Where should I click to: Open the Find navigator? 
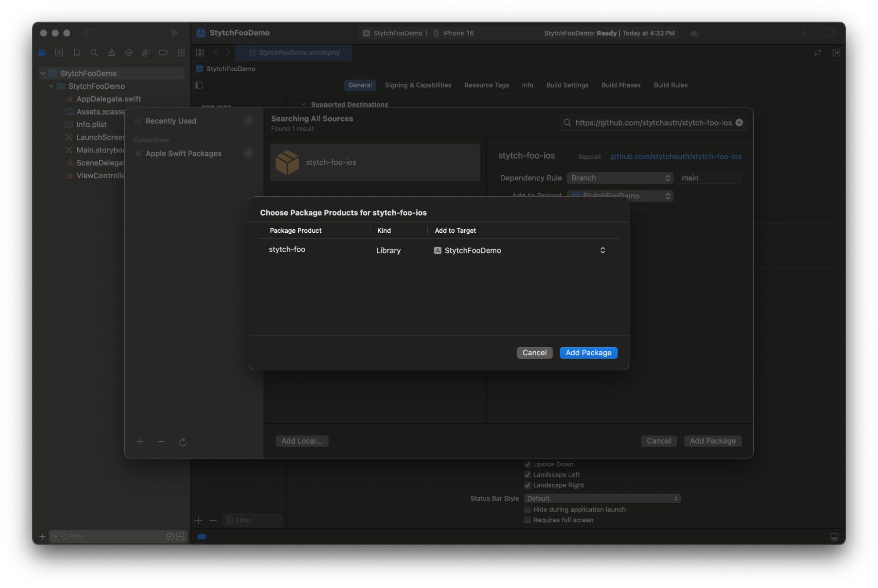[94, 53]
